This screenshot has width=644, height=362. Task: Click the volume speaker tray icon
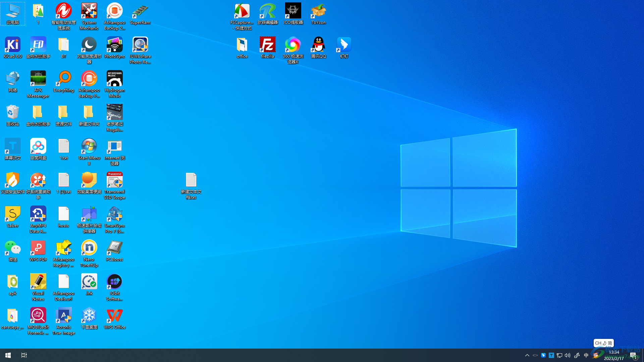(x=568, y=355)
